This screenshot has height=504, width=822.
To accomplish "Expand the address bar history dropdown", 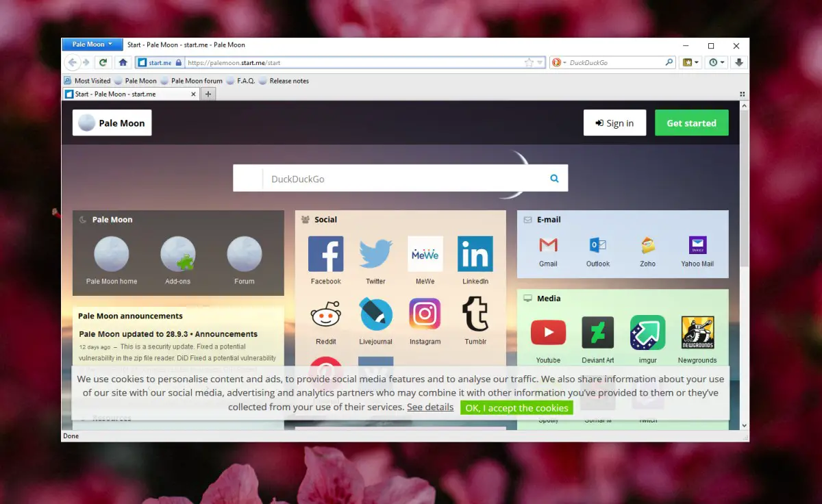I will tap(540, 62).
